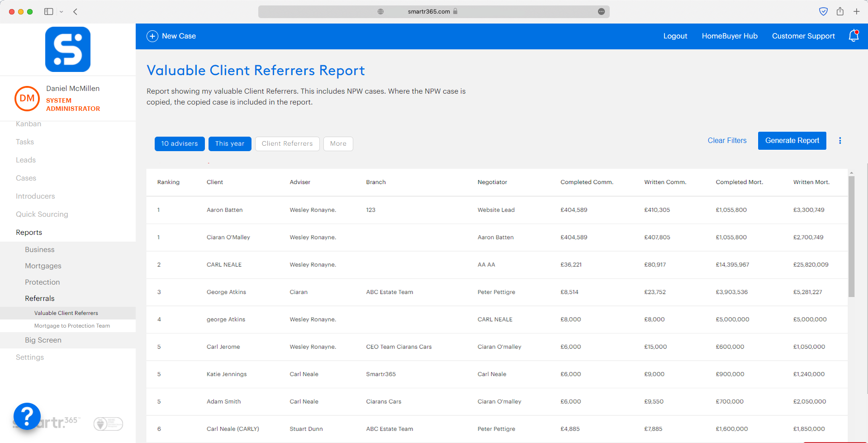Screen dimensions: 868x443
Task: Open the three-dot report options menu
Action: 840,141
